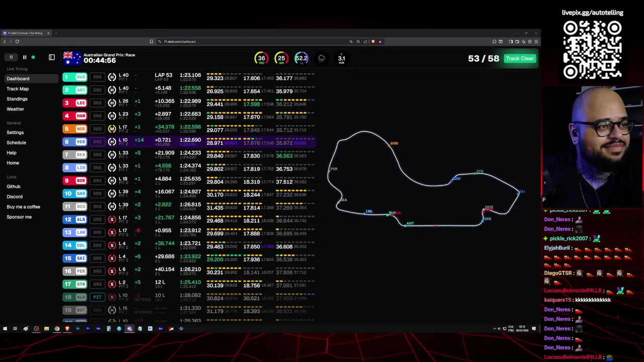Viewport: 644px width, 362px height.
Task: Click the hard tyre icon in RUS row
Action: [x=112, y=77]
